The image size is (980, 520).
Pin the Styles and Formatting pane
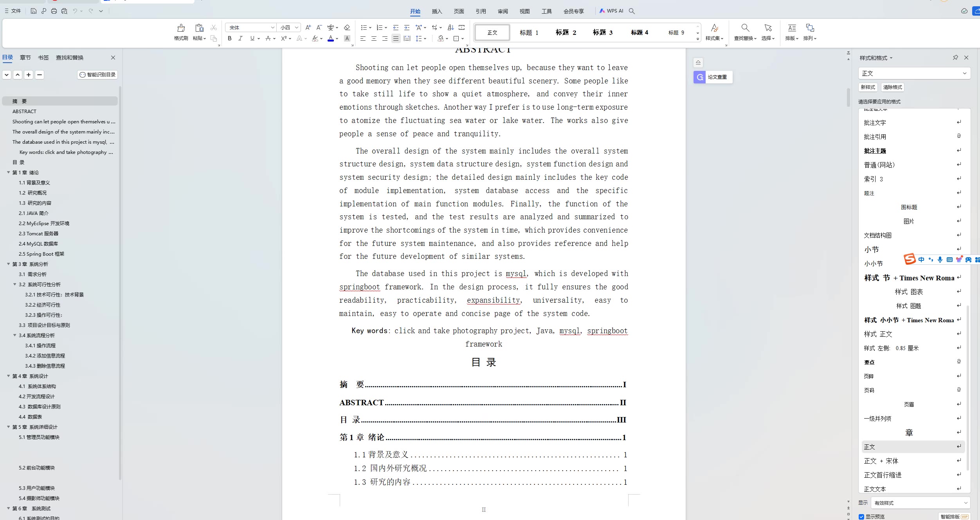(x=955, y=58)
